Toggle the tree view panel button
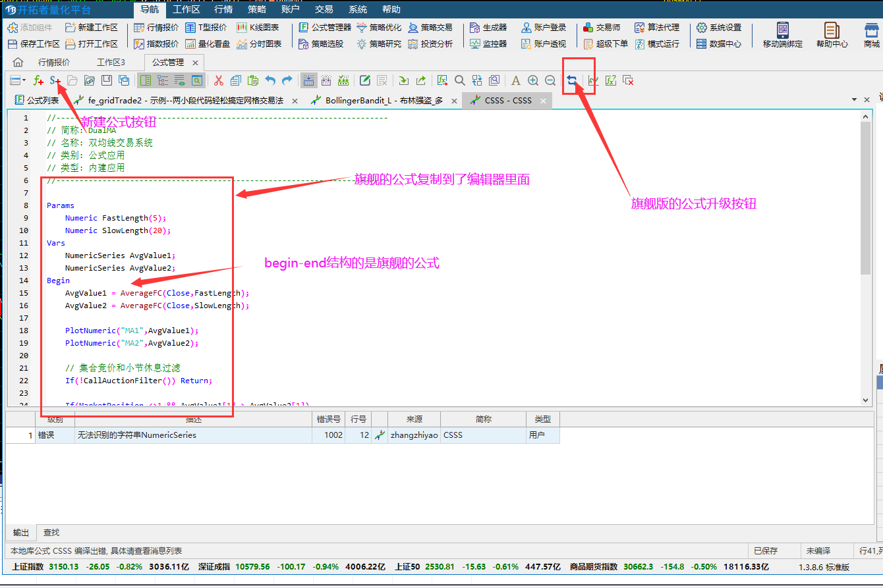Image resolution: width=883 pixels, height=588 pixels. tap(163, 80)
